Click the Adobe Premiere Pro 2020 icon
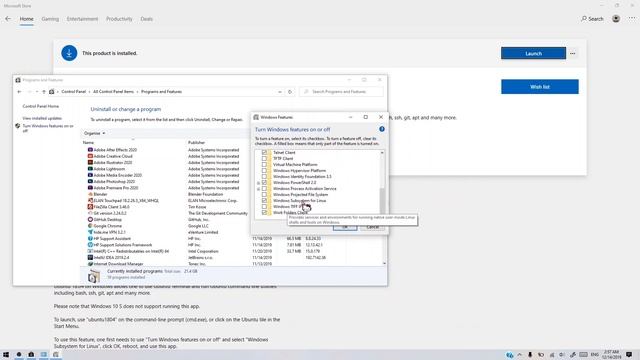 coord(90,188)
